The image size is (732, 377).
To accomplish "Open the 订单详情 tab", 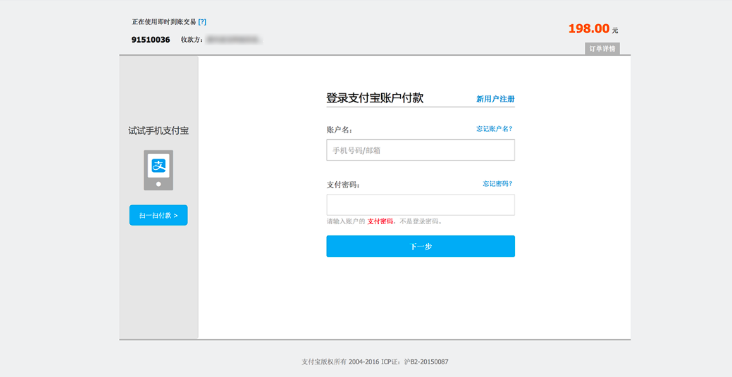I will pyautogui.click(x=602, y=49).
